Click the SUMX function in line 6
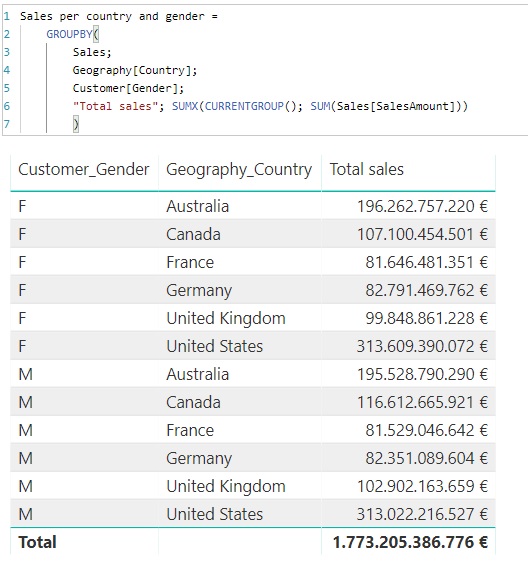 tap(185, 106)
